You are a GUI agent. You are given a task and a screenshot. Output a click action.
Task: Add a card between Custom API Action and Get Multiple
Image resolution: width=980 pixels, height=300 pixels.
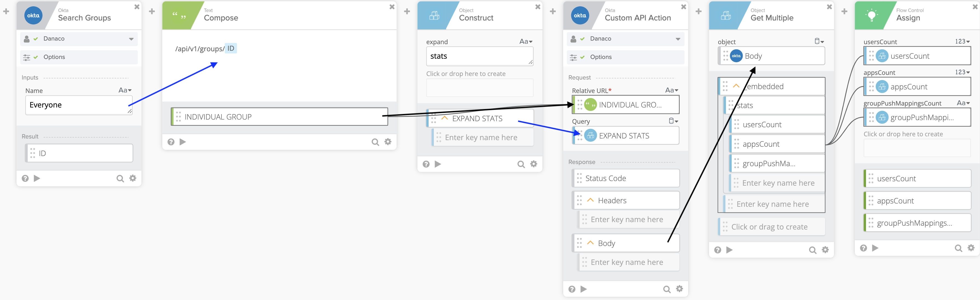click(699, 12)
